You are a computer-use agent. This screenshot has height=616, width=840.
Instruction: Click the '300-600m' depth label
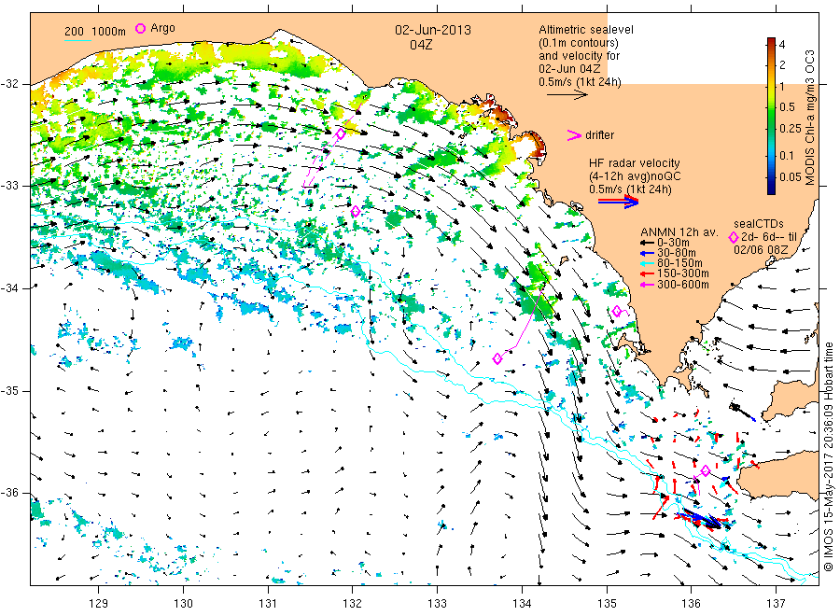tap(683, 285)
